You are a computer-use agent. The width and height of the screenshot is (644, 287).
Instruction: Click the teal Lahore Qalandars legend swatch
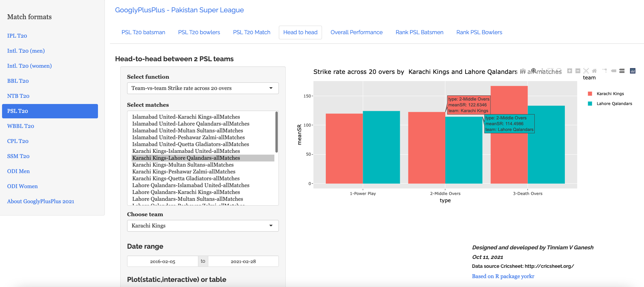(590, 104)
